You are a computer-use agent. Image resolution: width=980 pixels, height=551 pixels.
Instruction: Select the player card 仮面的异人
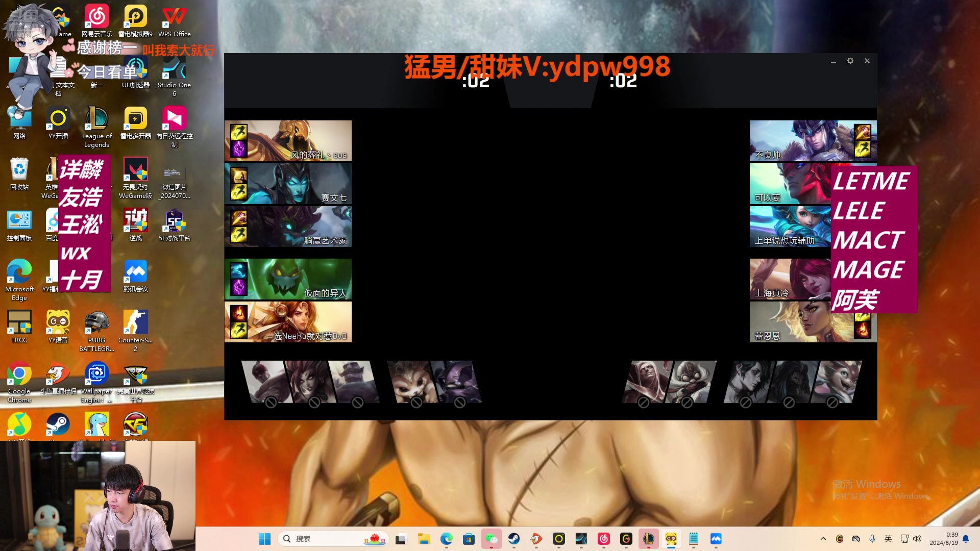click(288, 279)
